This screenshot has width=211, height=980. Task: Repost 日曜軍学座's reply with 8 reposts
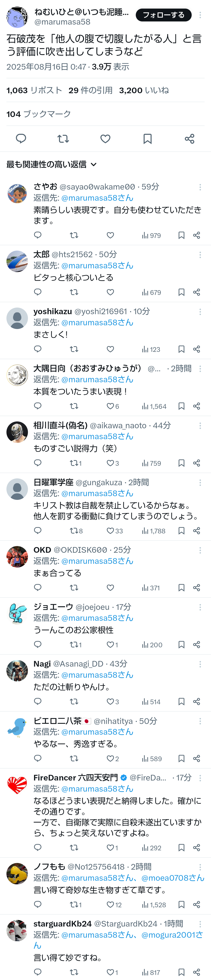(76, 531)
